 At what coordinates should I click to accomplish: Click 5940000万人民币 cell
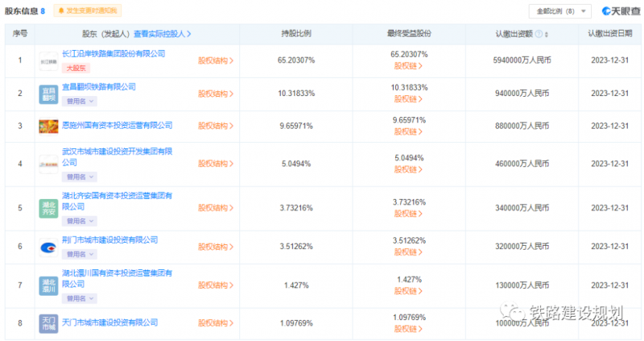[x=522, y=60]
